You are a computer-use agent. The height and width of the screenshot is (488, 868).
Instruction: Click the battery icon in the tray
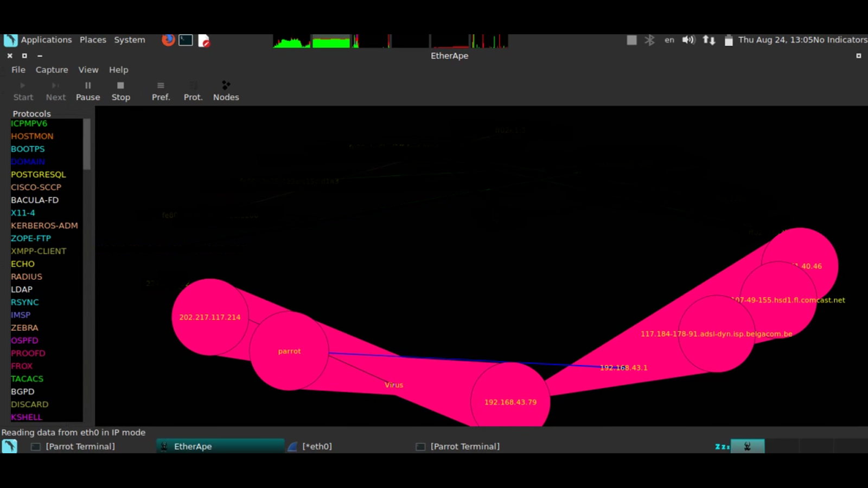729,40
